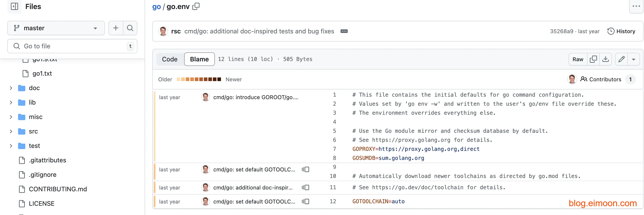Viewport: 644px width, 215px height.
Task: Click the plus icon to add file
Action: click(116, 28)
